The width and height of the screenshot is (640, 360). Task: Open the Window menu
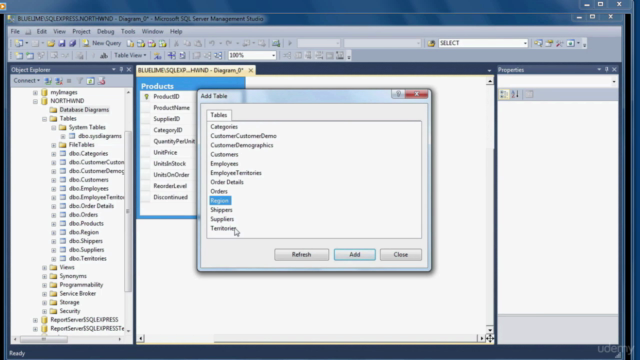coord(152,31)
